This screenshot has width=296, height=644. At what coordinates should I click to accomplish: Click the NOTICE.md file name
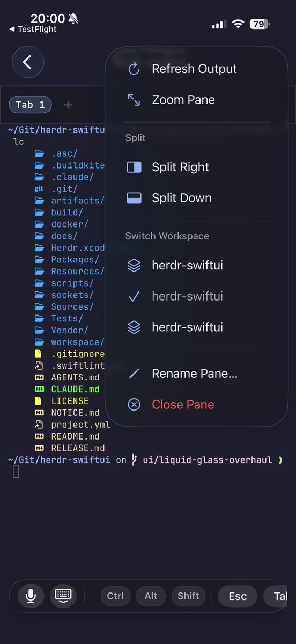75,413
